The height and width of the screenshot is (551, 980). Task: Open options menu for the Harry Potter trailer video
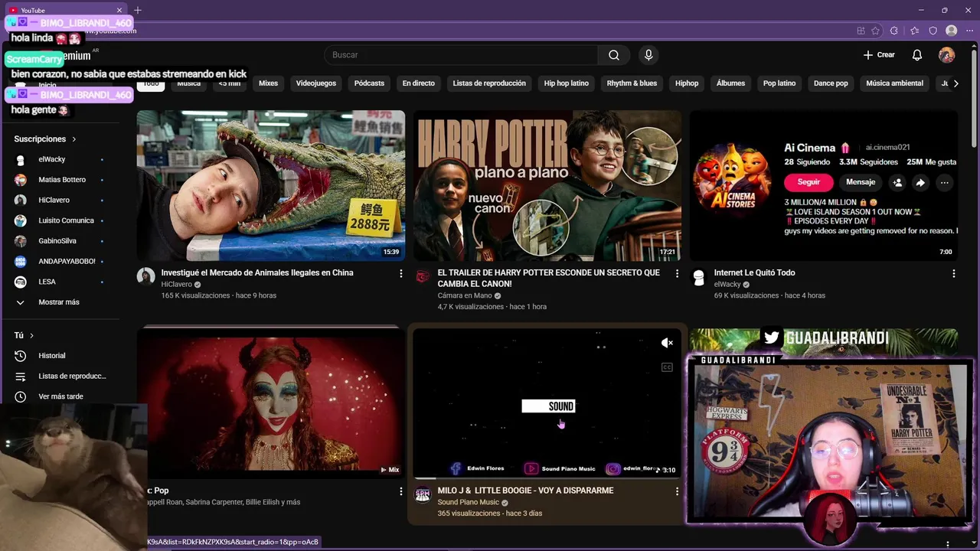tap(677, 273)
